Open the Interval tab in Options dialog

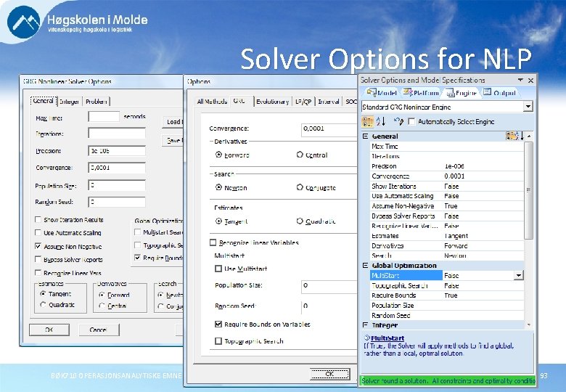(x=329, y=102)
